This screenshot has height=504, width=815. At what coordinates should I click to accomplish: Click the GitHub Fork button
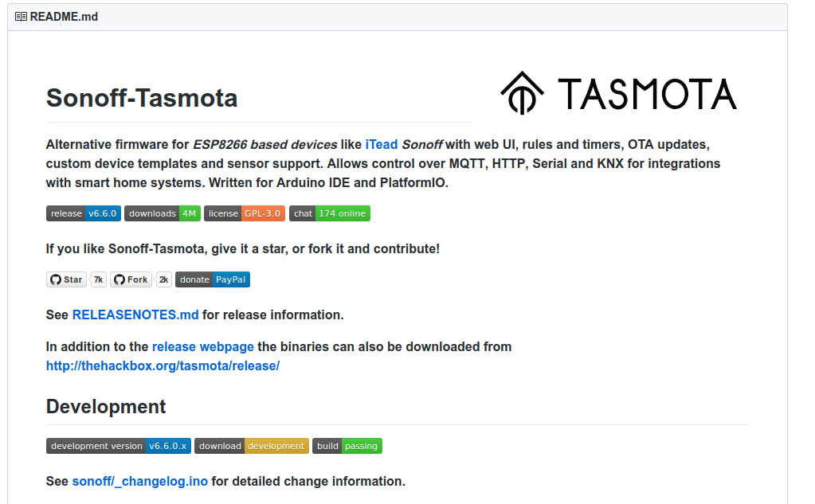coord(130,279)
